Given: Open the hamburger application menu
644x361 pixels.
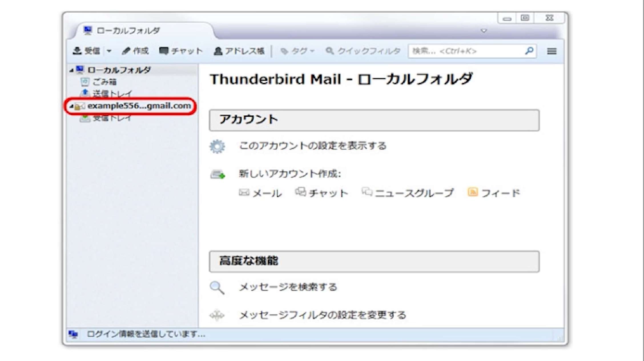Looking at the screenshot, I should (x=552, y=51).
